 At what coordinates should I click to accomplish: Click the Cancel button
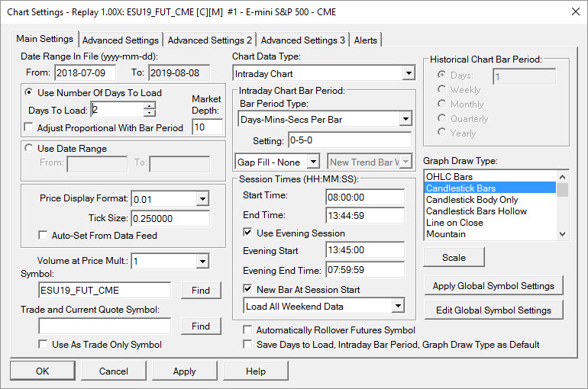[114, 371]
